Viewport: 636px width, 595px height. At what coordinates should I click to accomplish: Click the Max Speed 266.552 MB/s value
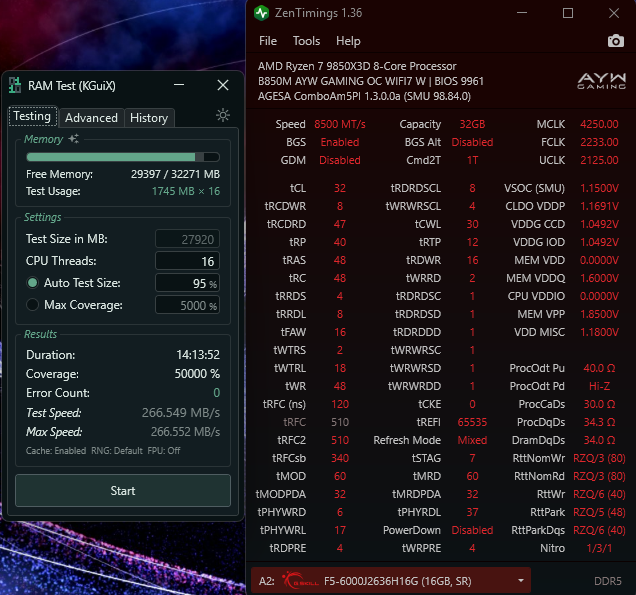[185, 432]
